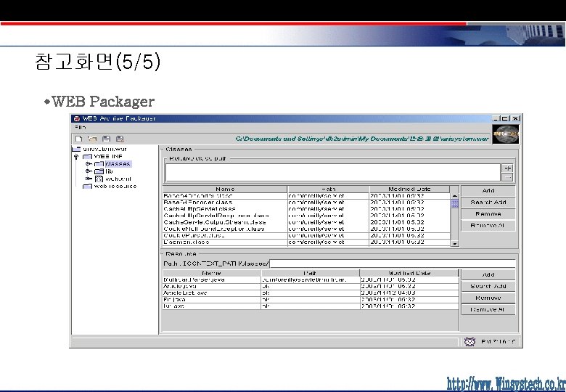Expand the lib tree node handle
This screenshot has width=566, height=392.
89,171
